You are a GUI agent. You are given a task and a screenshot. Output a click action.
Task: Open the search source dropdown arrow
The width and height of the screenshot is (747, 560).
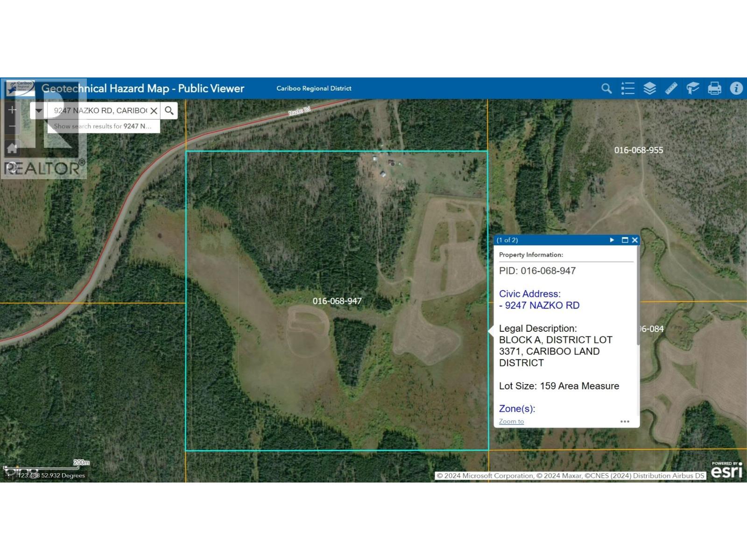(38, 111)
